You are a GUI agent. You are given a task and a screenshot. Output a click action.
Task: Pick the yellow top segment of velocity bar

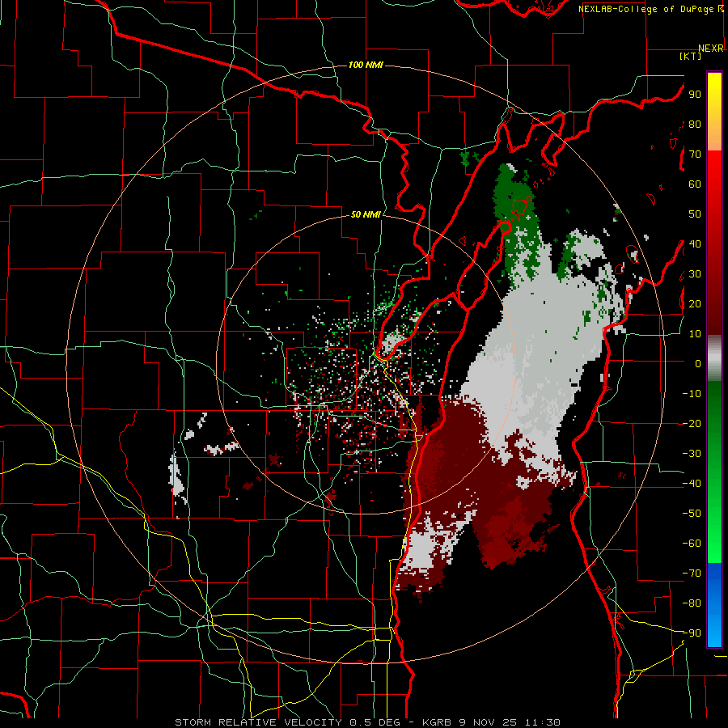tap(714, 112)
